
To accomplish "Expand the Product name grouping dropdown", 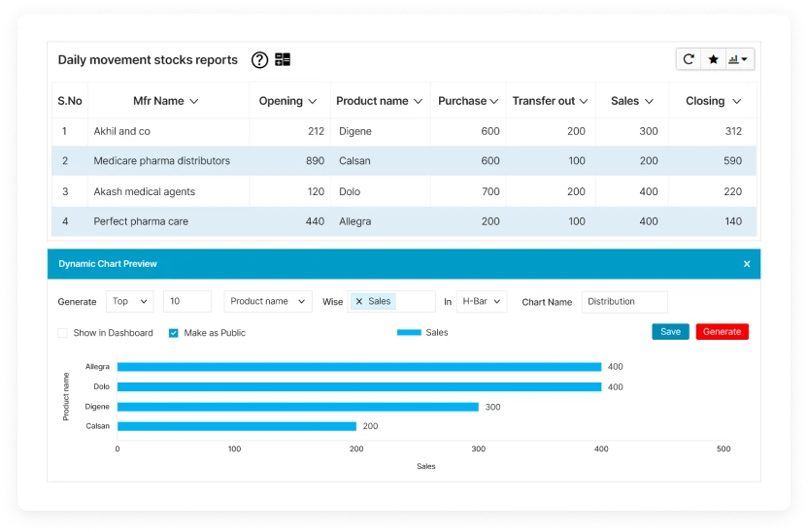I will click(x=267, y=302).
